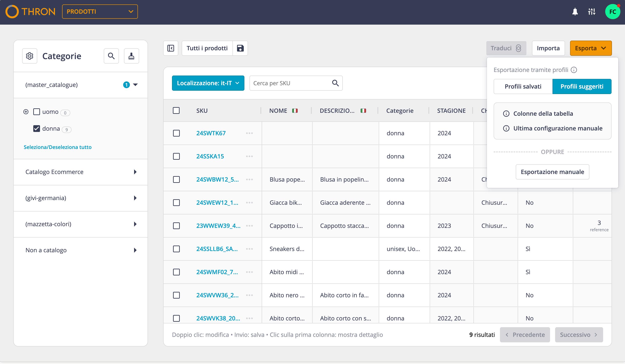Screen dimensions: 625x364
Task: Check the uomo category checkbox
Action: click(36, 112)
